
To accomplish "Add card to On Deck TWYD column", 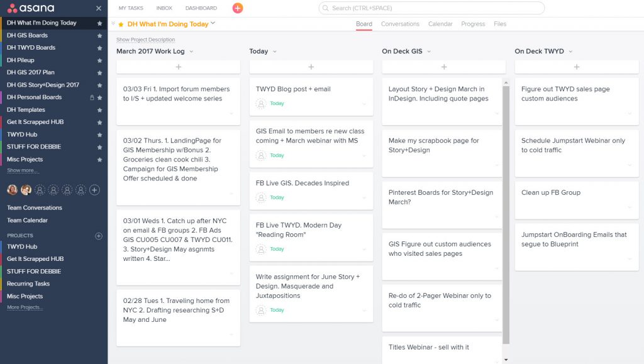I will click(x=577, y=67).
